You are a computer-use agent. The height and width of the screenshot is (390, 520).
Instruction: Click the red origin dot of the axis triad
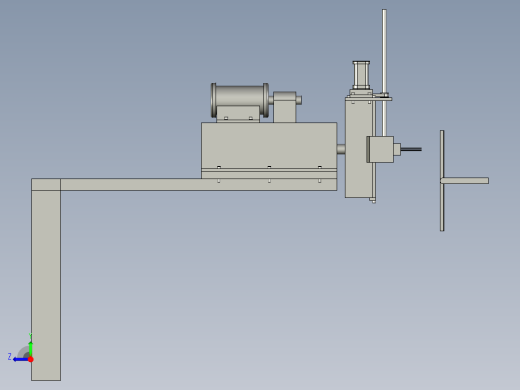pyautogui.click(x=31, y=359)
